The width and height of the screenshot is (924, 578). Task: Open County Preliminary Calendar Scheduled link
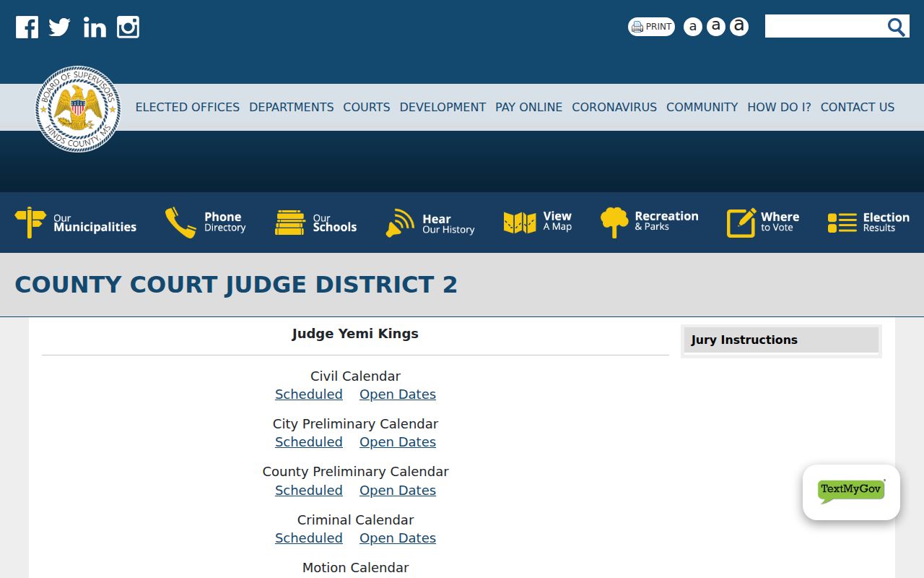(x=309, y=491)
